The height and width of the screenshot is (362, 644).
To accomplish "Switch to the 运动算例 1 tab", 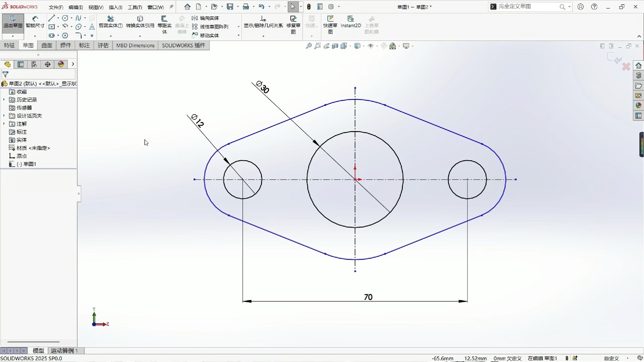I will tap(64, 351).
